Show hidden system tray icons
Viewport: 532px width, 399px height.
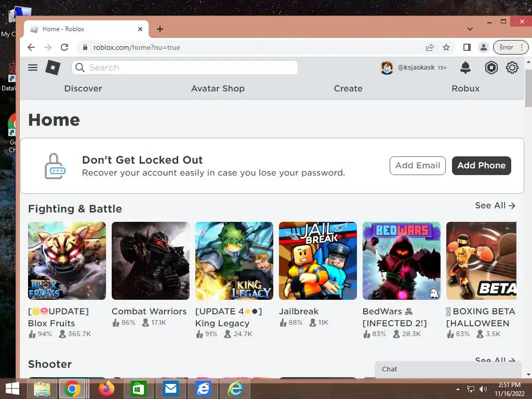458,389
